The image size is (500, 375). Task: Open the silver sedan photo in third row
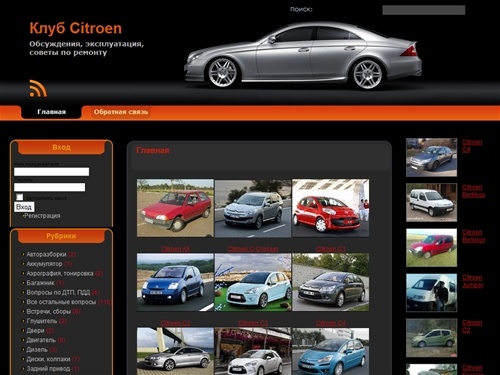tap(175, 351)
